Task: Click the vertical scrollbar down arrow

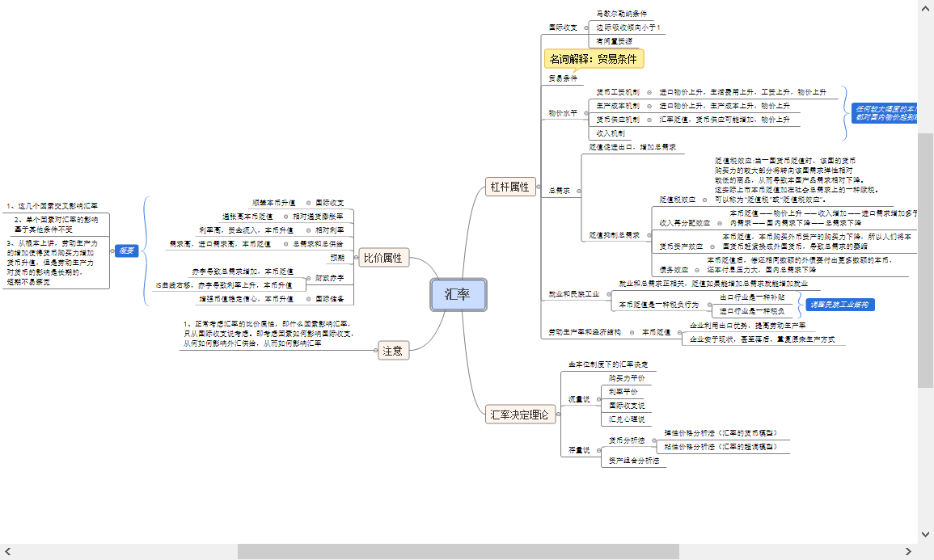Action: (925, 533)
